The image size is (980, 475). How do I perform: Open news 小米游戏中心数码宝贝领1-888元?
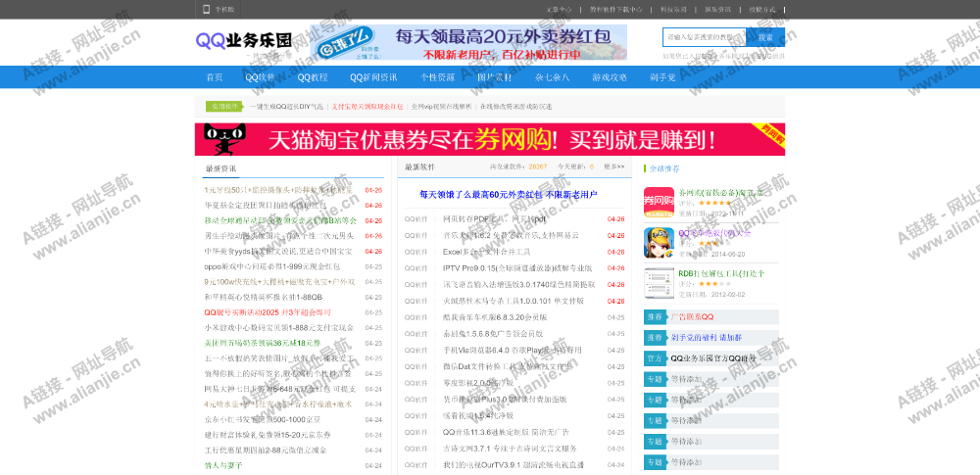point(278,327)
